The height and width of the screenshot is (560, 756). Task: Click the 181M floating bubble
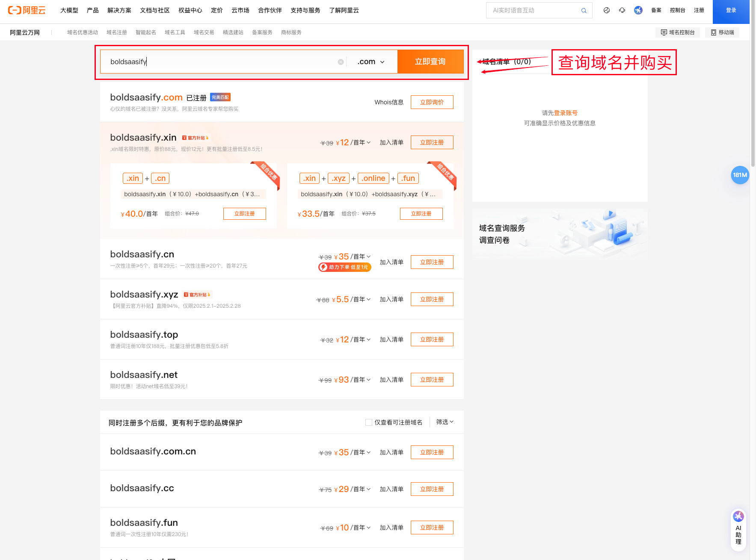[x=740, y=175]
